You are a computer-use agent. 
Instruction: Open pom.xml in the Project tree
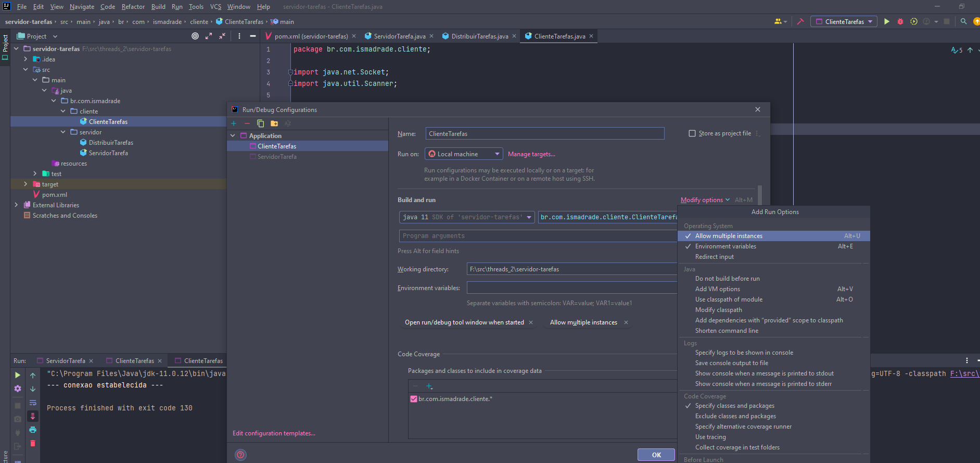pos(54,195)
